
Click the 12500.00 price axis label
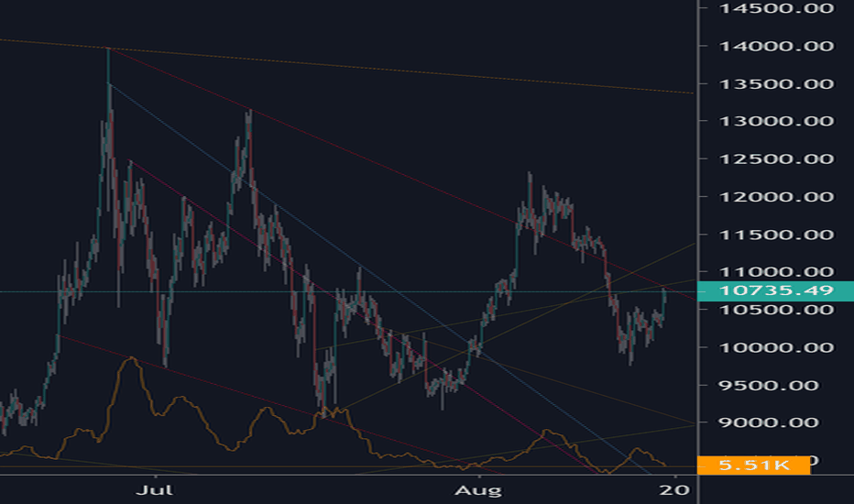[x=776, y=159]
